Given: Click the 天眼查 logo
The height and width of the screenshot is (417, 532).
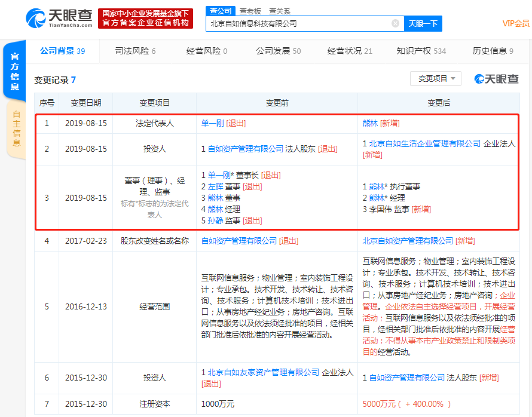Looking at the screenshot, I should coord(59,19).
